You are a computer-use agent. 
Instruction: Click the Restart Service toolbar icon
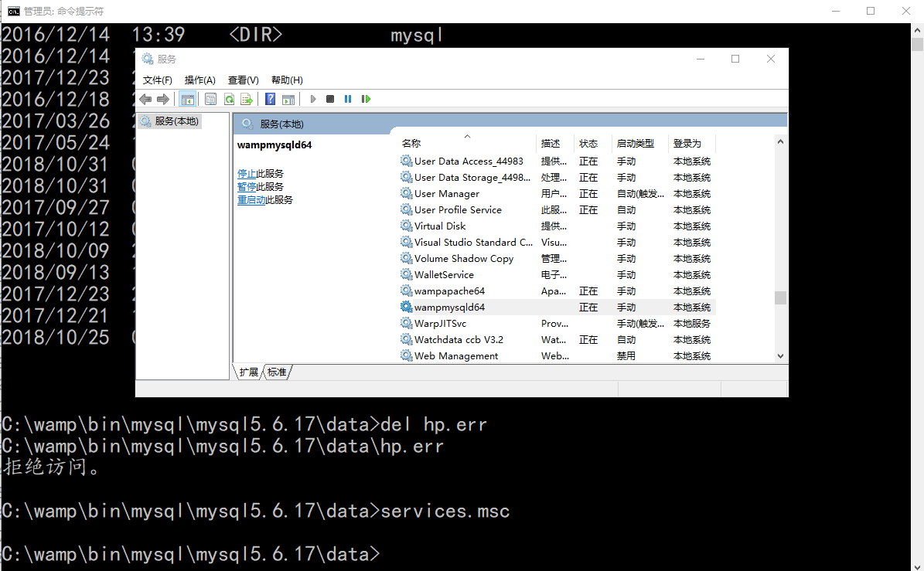pyautogui.click(x=367, y=99)
